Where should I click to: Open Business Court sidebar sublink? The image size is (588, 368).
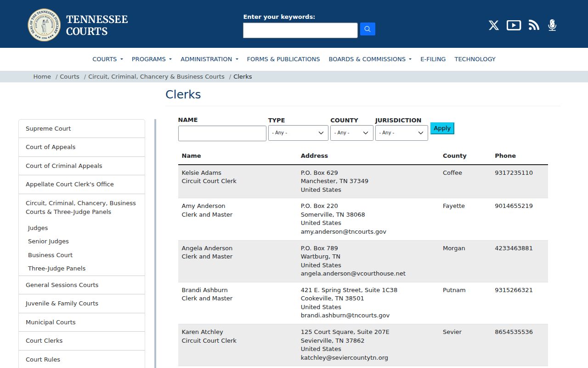(x=50, y=255)
